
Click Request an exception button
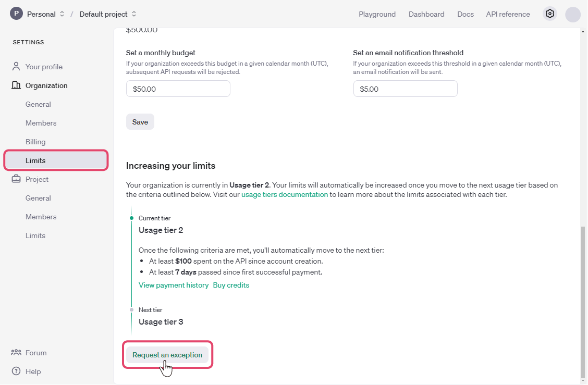click(x=167, y=355)
